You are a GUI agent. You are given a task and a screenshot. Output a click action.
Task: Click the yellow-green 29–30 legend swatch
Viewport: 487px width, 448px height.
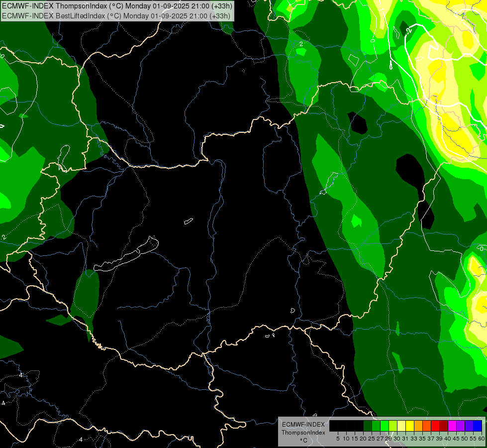coord(393,426)
